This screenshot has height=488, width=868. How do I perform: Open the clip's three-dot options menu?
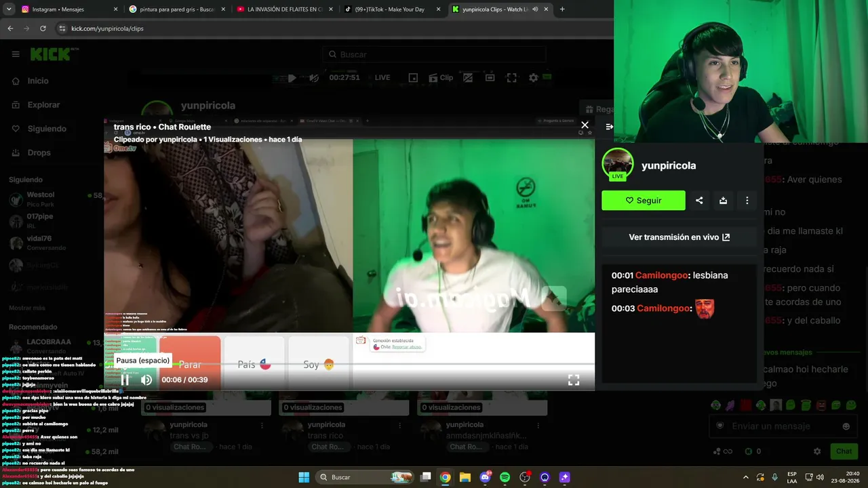point(747,201)
